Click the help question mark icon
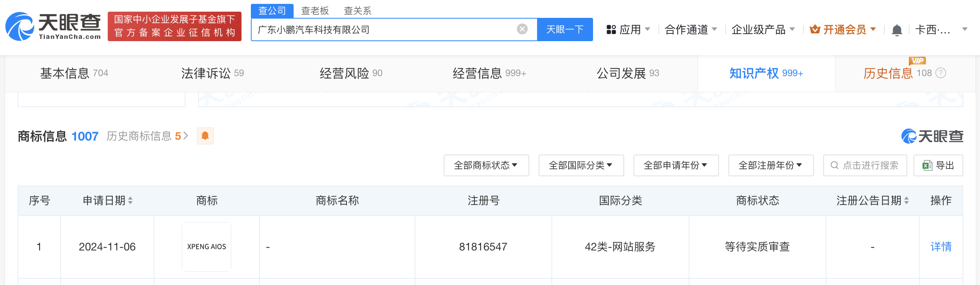This screenshot has width=980, height=285. (940, 73)
